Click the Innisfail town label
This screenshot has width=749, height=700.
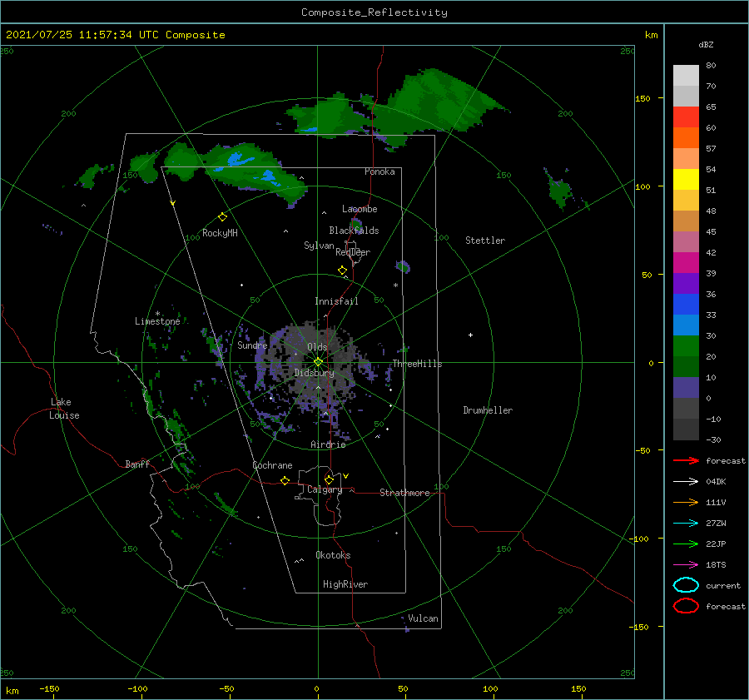coord(336,301)
